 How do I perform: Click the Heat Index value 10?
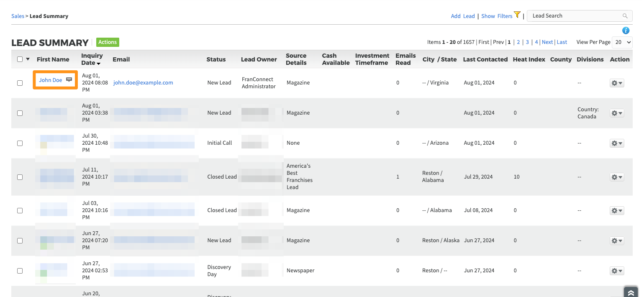coord(517,177)
